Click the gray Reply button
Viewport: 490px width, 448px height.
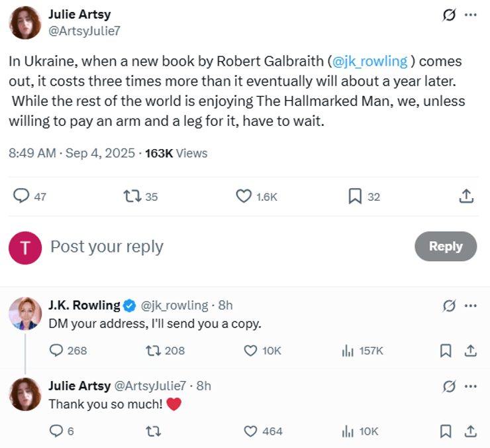[445, 247]
